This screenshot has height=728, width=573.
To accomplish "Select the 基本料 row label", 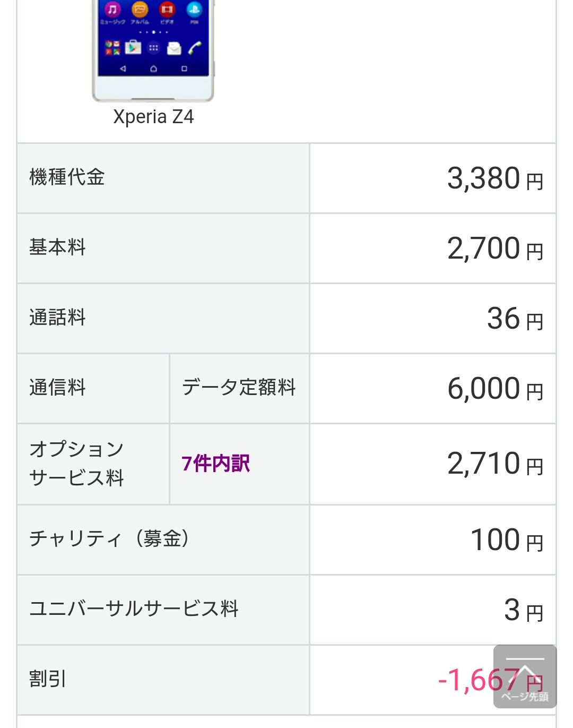I will click(x=57, y=247).
